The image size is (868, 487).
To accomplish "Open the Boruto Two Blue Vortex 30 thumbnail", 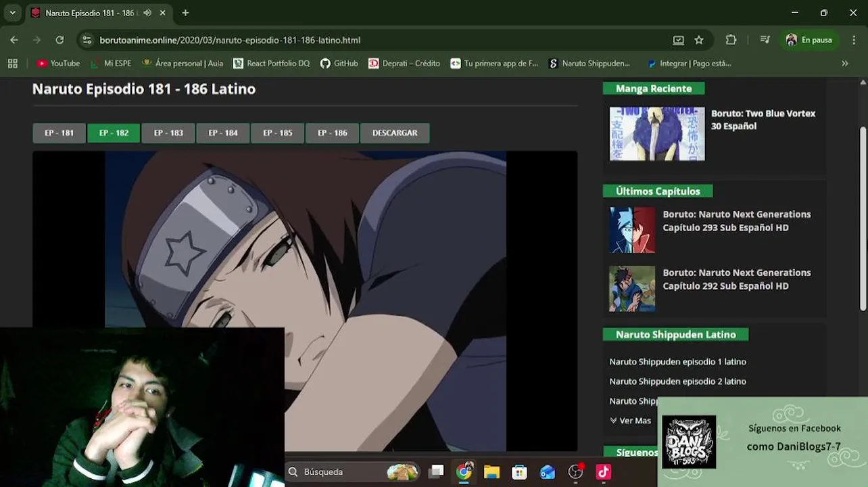I will 657,134.
